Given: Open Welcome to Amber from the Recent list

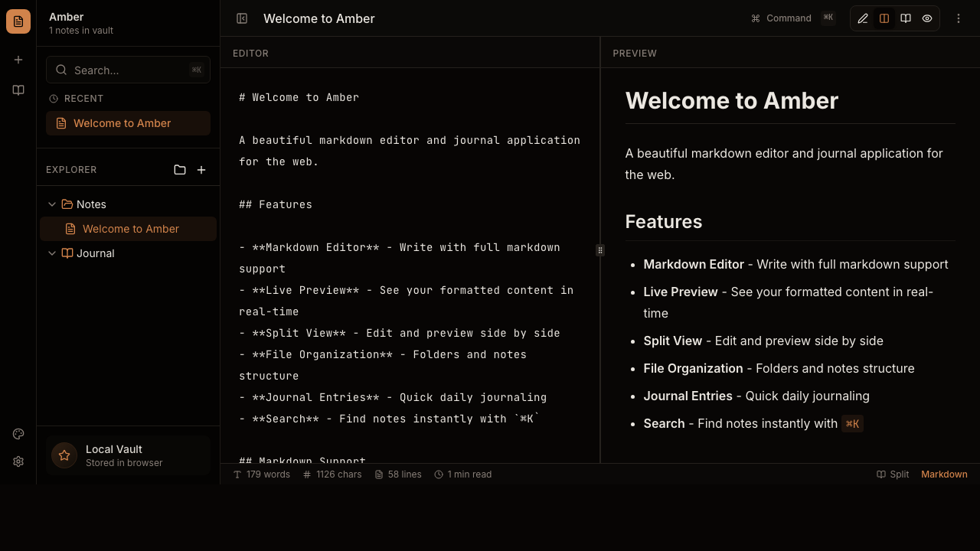Looking at the screenshot, I should [x=122, y=123].
